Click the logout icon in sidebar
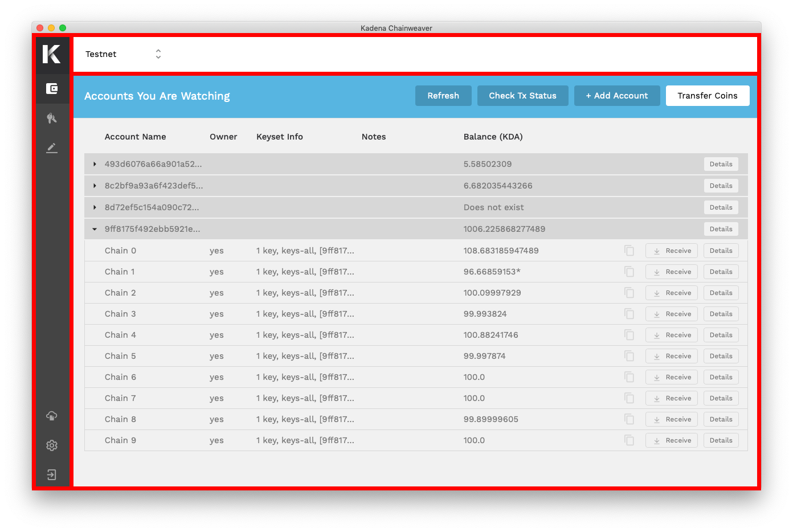The image size is (793, 532). click(52, 475)
